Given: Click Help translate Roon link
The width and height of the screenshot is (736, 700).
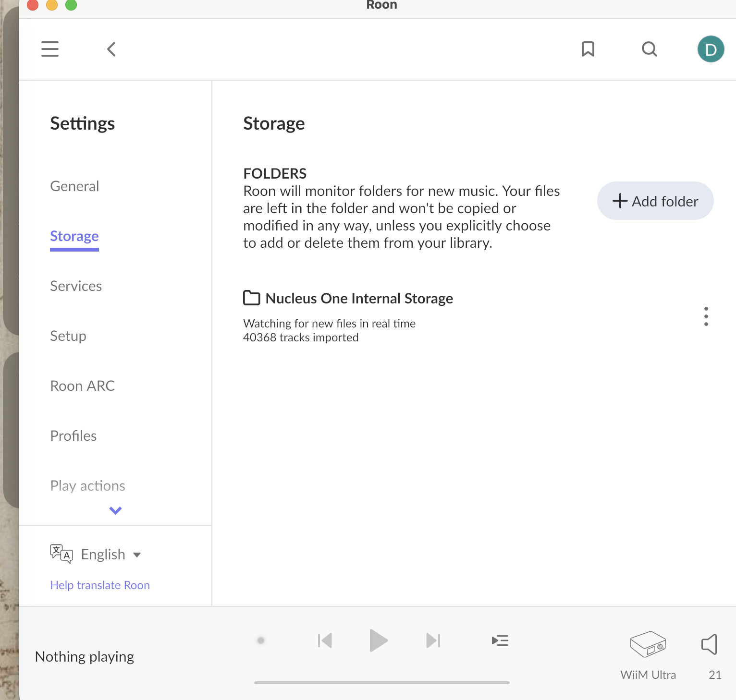Looking at the screenshot, I should (100, 585).
